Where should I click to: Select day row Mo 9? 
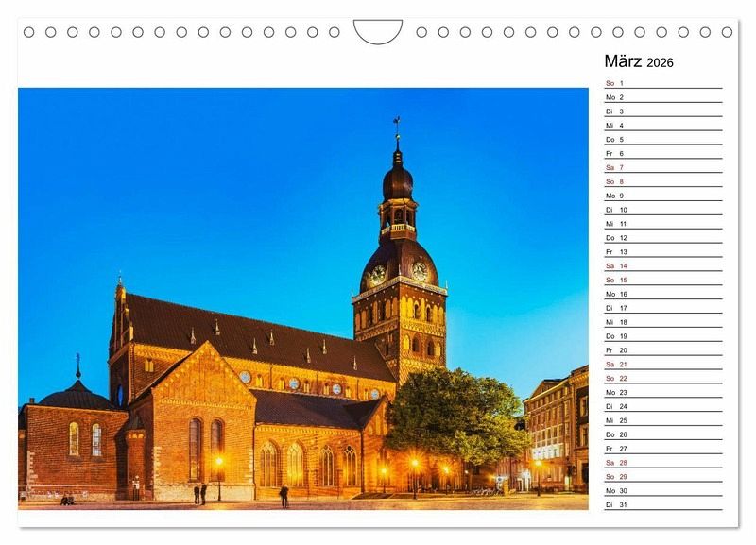coord(663,196)
